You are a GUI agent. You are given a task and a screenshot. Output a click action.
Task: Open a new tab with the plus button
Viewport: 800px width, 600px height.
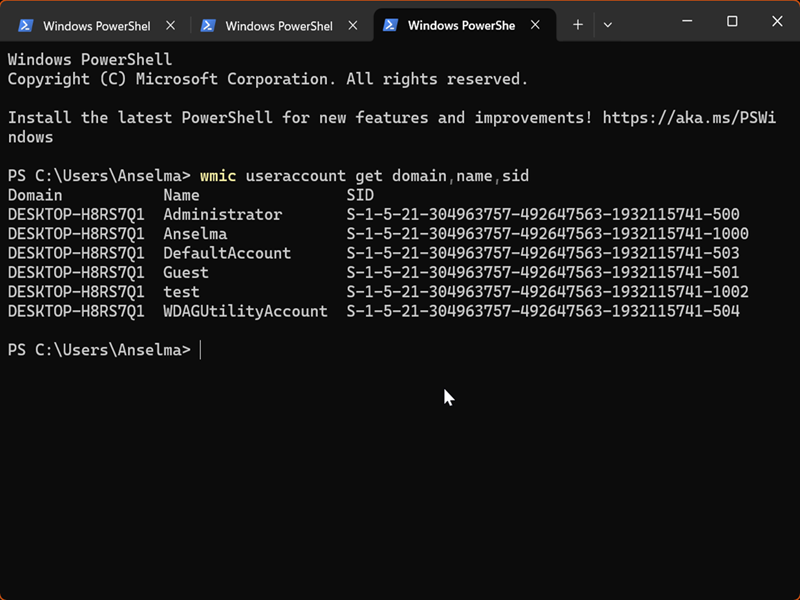(x=578, y=25)
